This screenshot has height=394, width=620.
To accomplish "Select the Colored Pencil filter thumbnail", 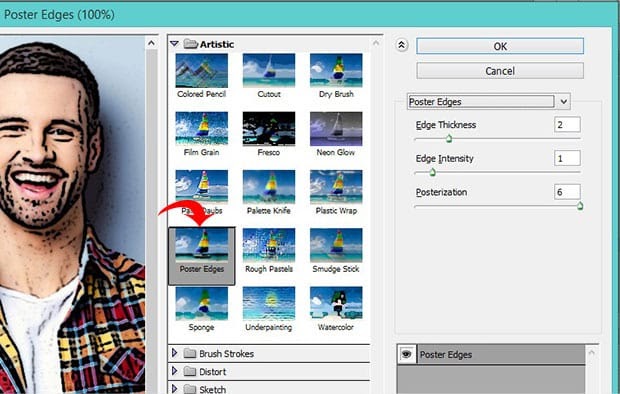I will [x=202, y=71].
